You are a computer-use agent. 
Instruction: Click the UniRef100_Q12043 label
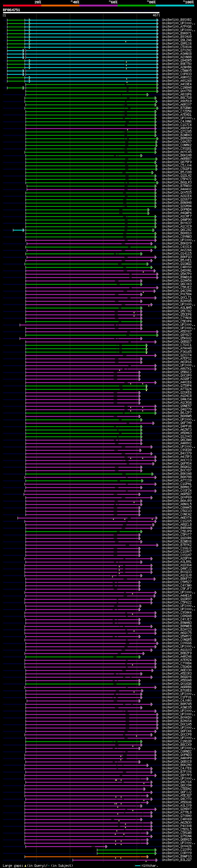click(177, 436)
